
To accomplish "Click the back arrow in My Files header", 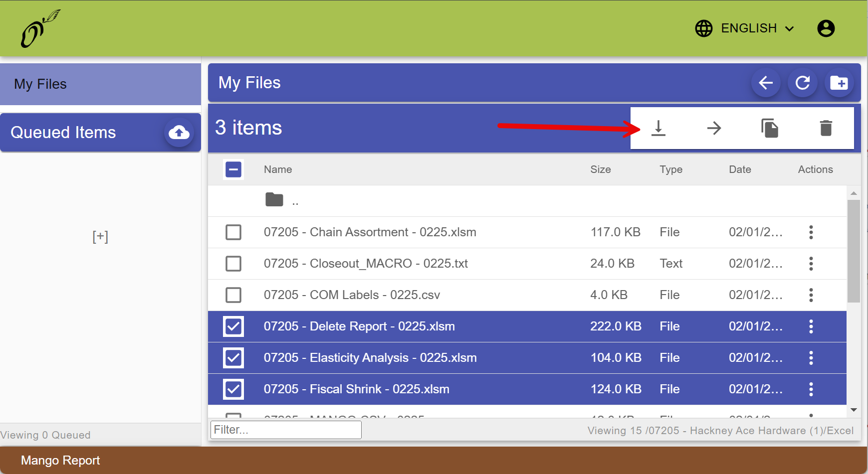I will (x=766, y=83).
